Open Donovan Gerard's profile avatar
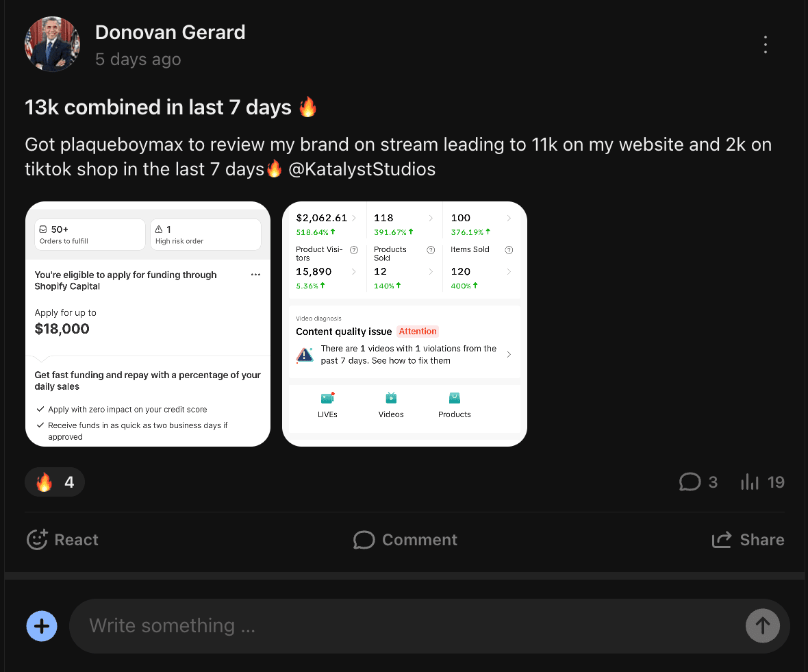The image size is (808, 672). click(x=52, y=45)
